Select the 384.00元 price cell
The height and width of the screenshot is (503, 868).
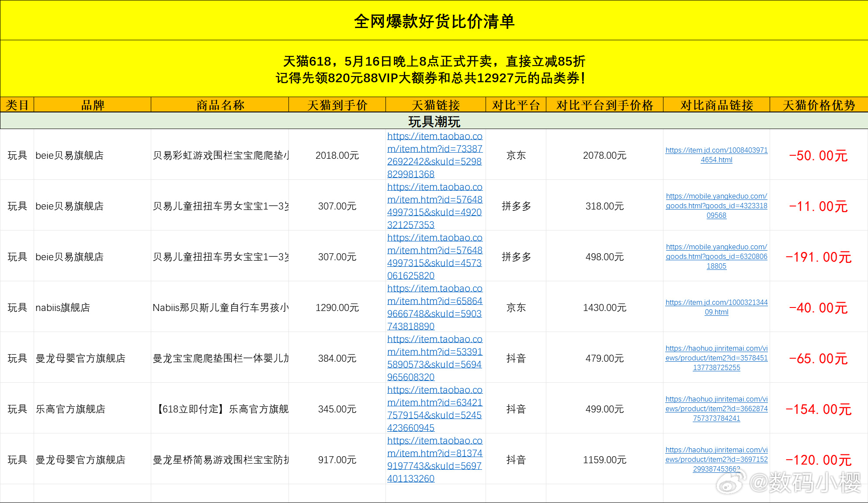337,358
